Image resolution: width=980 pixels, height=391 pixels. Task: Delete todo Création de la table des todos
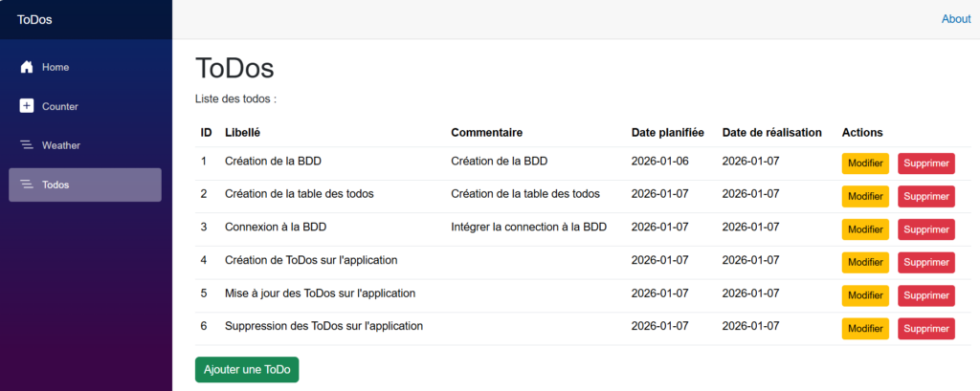point(925,196)
